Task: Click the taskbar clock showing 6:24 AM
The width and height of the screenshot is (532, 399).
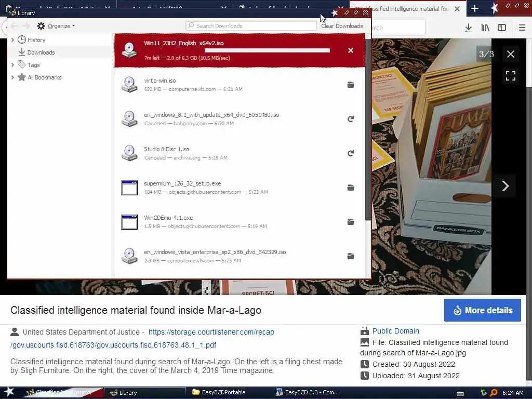Action: point(513,393)
